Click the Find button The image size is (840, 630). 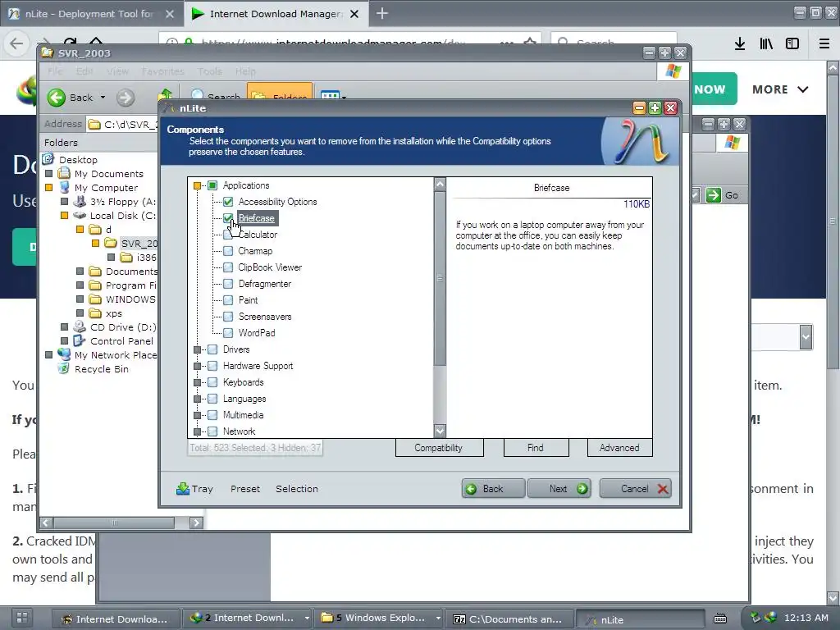pos(536,448)
